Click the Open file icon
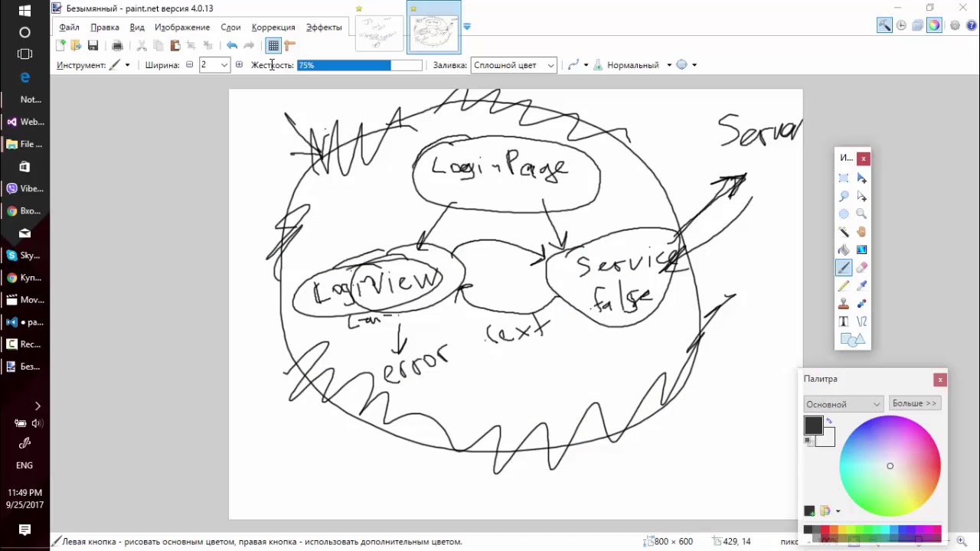 tap(76, 46)
